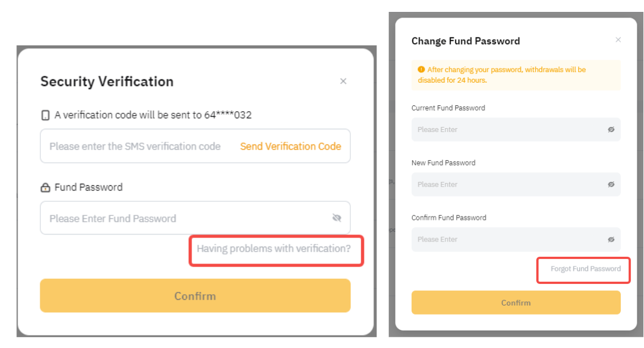Close the Security Verification dialog
This screenshot has width=644, height=348.
[x=343, y=82]
